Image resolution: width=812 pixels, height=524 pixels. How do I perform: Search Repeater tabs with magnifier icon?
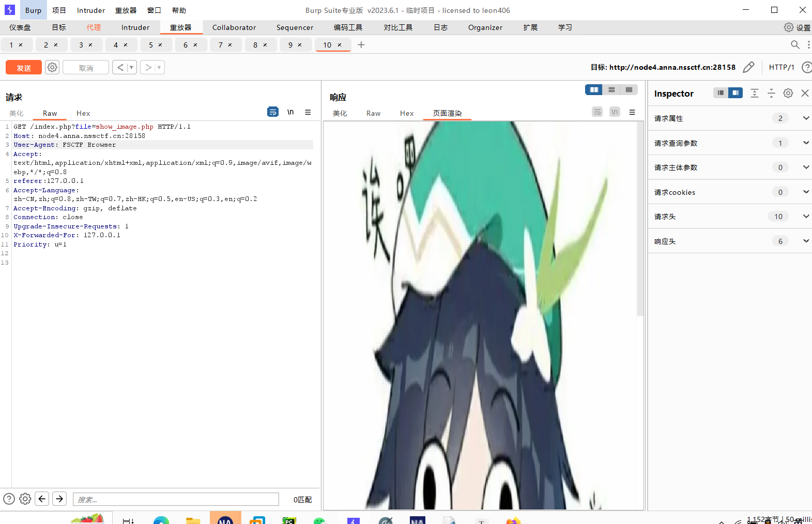[x=795, y=45]
